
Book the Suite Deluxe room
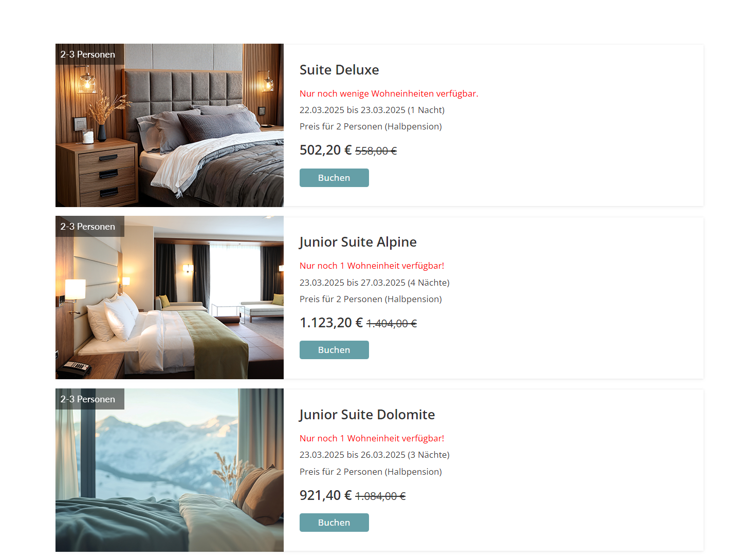(334, 178)
